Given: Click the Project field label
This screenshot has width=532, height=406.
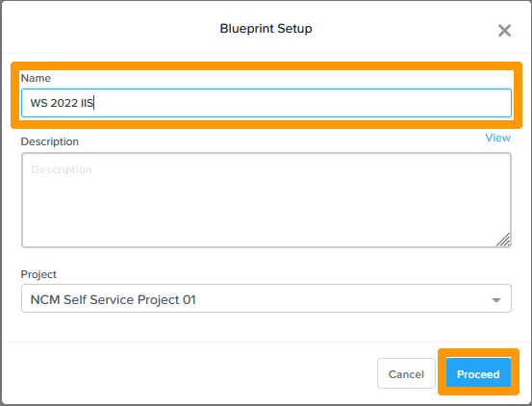Looking at the screenshot, I should 38,274.
